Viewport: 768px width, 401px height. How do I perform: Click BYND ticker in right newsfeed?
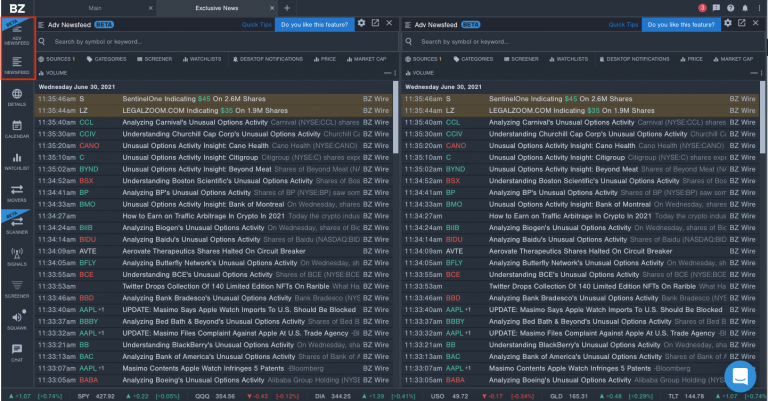pyautogui.click(x=455, y=169)
